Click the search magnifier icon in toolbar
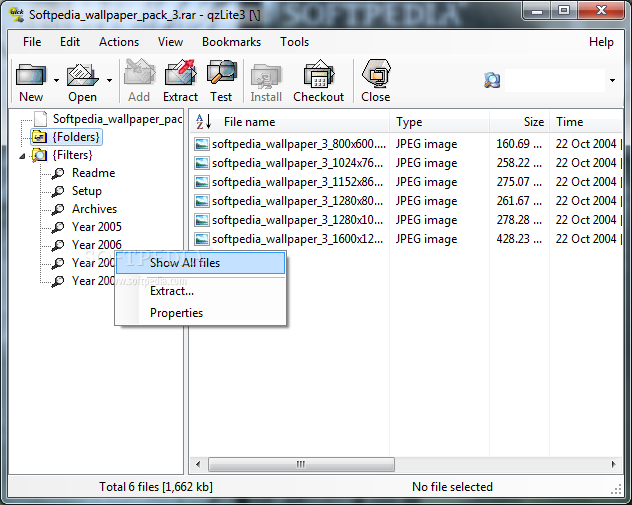 492,80
